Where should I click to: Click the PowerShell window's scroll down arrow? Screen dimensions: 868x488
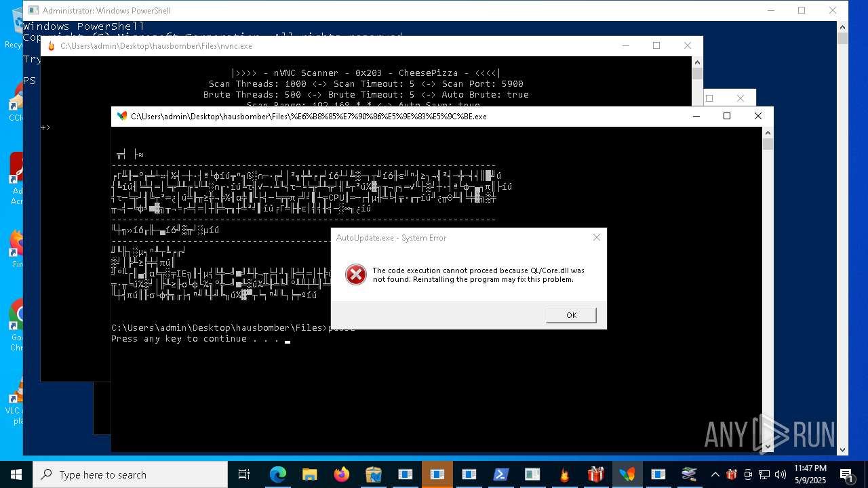pos(842,449)
